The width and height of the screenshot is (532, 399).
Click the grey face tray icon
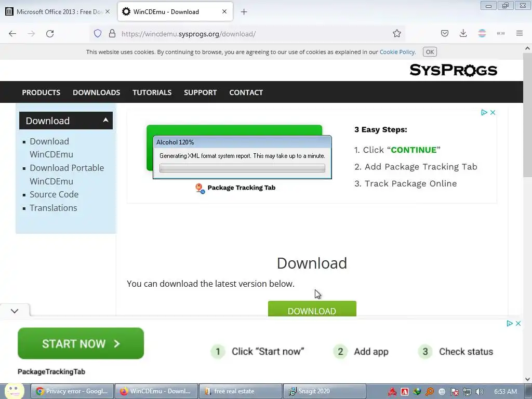click(442, 392)
